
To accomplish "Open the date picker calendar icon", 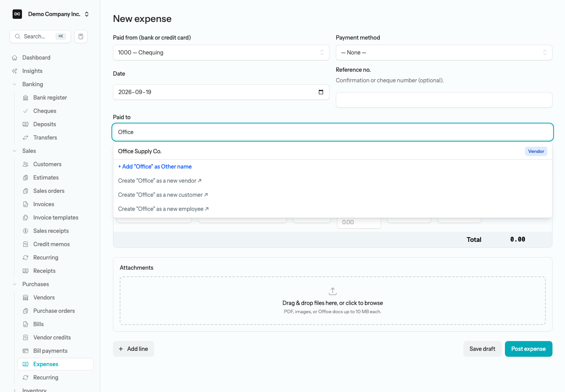I will pos(321,92).
